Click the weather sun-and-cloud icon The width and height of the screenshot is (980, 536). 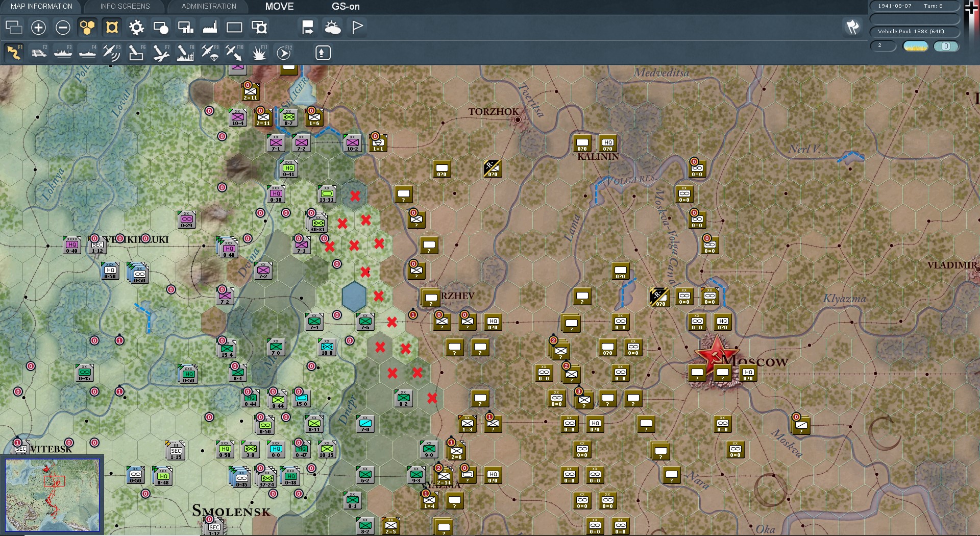tap(332, 28)
